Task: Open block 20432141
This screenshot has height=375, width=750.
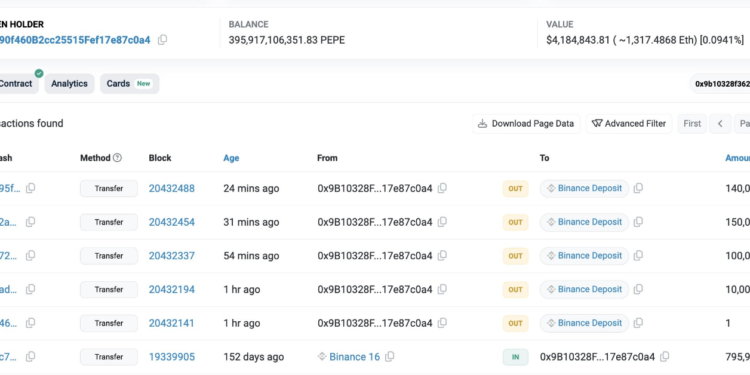Action: [x=172, y=323]
